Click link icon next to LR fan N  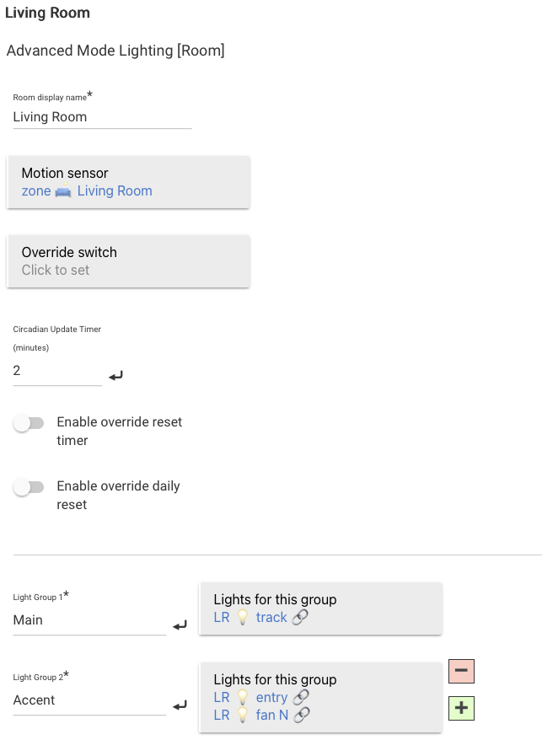pyautogui.click(x=301, y=715)
